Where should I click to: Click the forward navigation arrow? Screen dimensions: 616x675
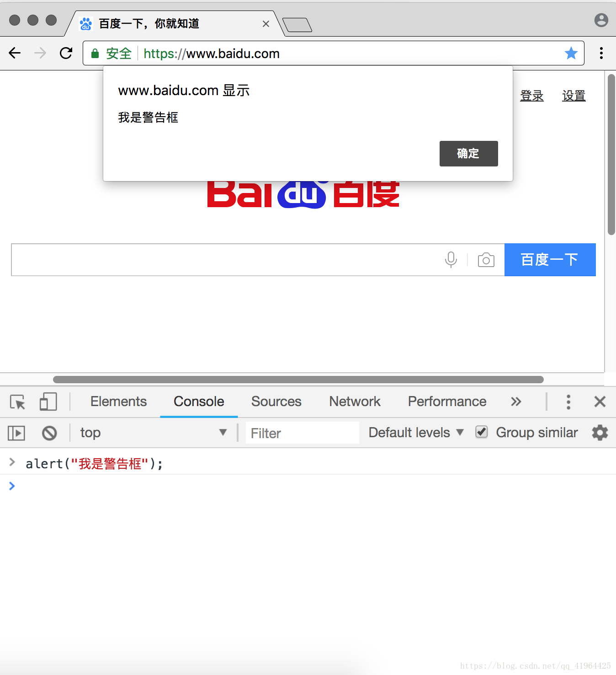tap(40, 53)
